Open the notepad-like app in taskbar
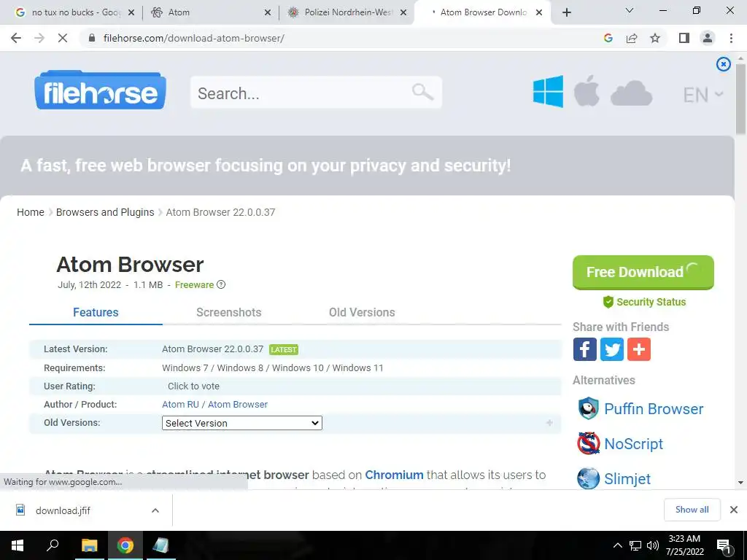The height and width of the screenshot is (560, 747). click(160, 545)
